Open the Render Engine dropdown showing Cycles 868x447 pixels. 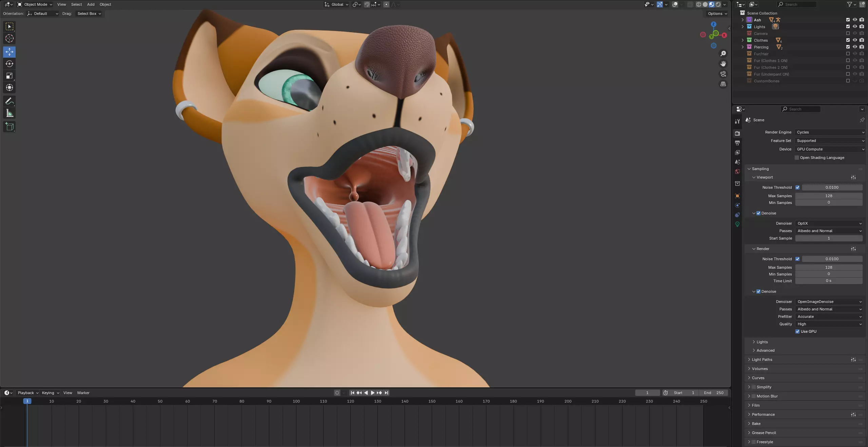point(830,132)
